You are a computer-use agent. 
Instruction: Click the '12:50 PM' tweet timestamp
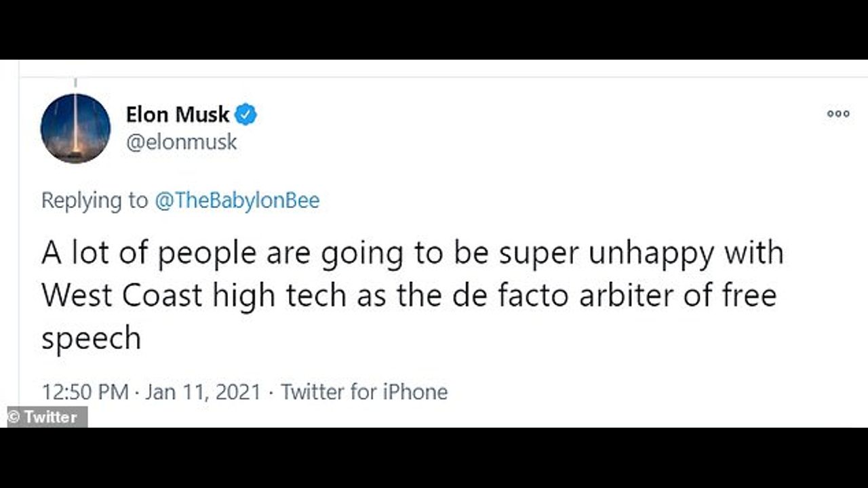(x=85, y=392)
